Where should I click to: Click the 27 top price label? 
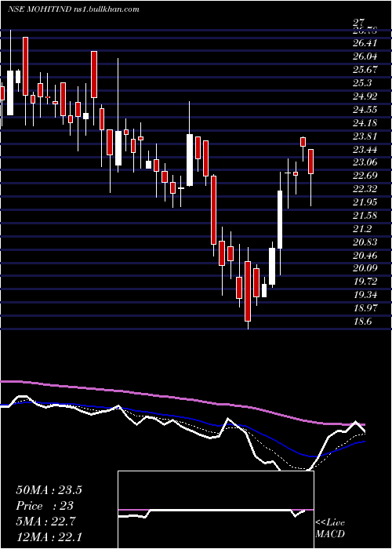[x=359, y=23]
